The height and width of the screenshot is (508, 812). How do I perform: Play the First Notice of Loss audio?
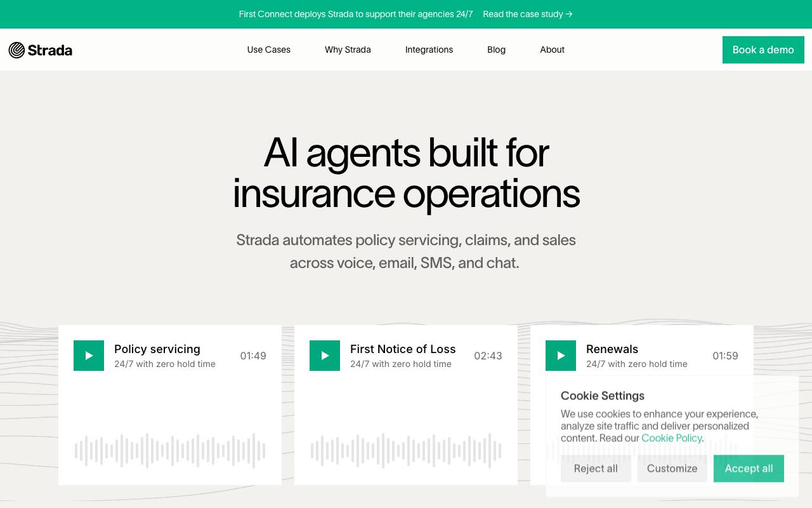tap(325, 356)
